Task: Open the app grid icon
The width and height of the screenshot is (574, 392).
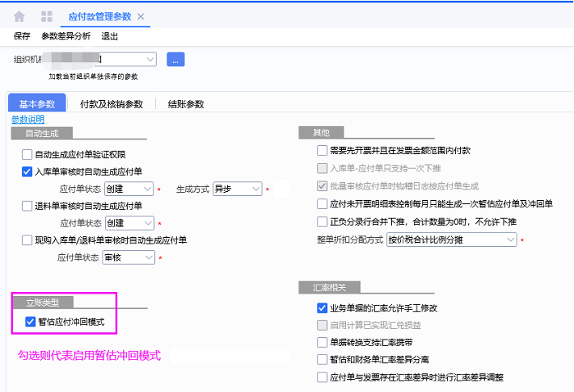Action: coord(47,16)
